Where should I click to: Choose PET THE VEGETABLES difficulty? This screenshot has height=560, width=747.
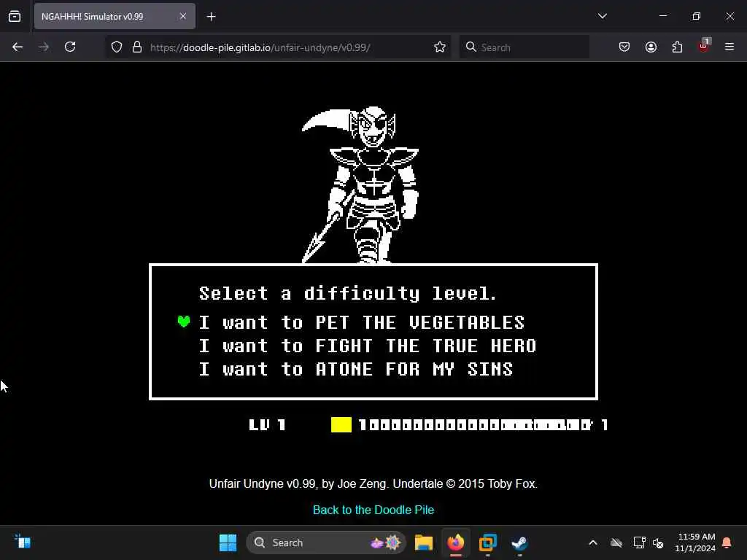pyautogui.click(x=362, y=323)
